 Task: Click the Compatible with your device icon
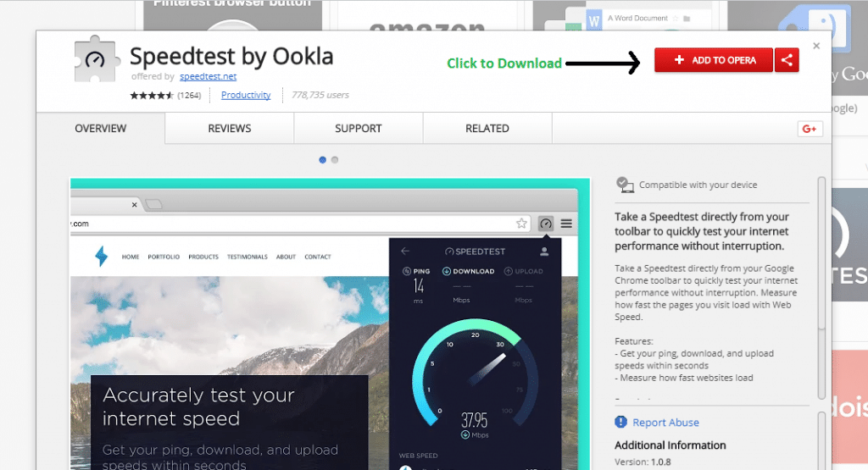(x=625, y=185)
